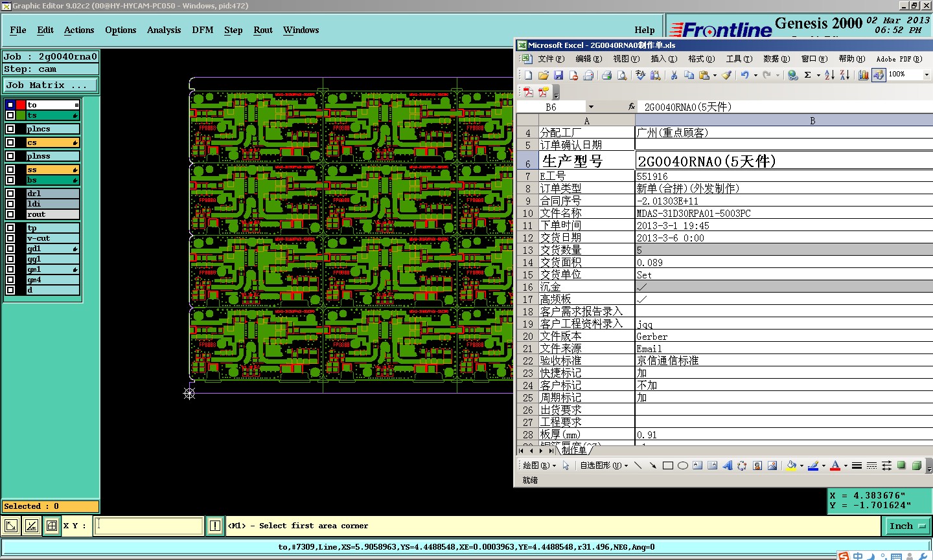
Task: Select the Insert WordArt icon
Action: [727, 465]
